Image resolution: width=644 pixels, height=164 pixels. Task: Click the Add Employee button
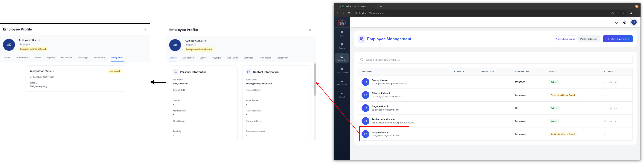click(618, 39)
